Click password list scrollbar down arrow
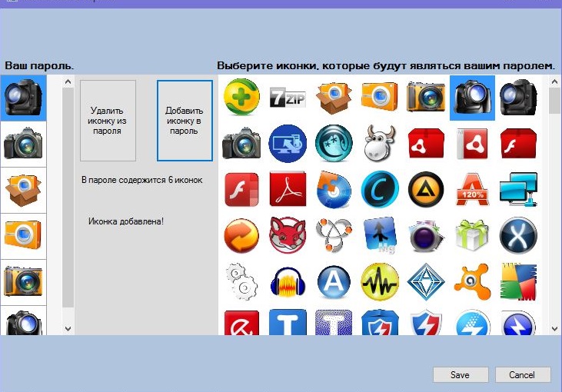The image size is (562, 392). coord(68,328)
